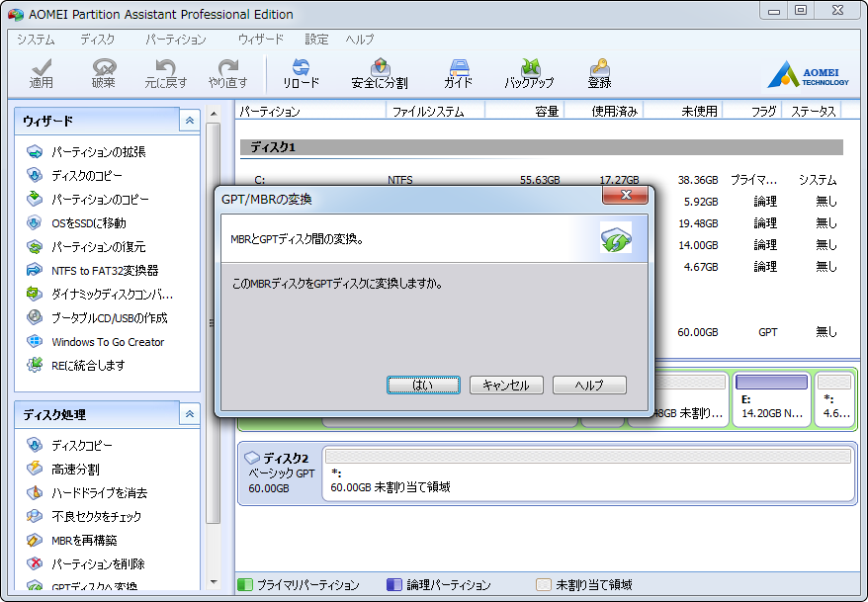The width and height of the screenshot is (868, 602).
Task: Close the GPT/MBRの変換 dialog
Action: 625,195
